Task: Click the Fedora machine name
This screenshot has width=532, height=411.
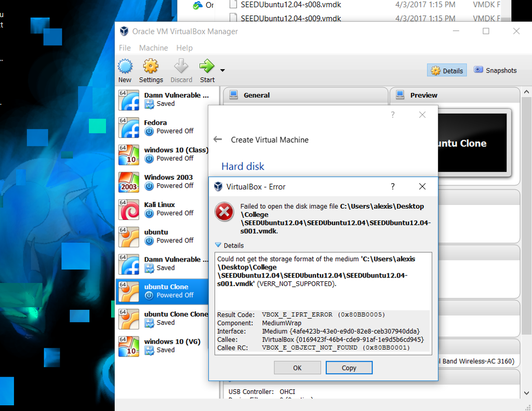Action: 155,122
